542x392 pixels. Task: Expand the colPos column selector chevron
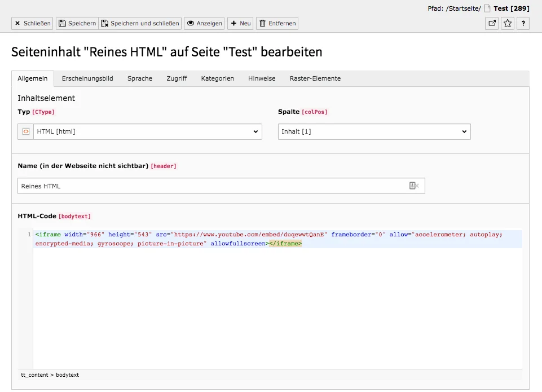[464, 131]
